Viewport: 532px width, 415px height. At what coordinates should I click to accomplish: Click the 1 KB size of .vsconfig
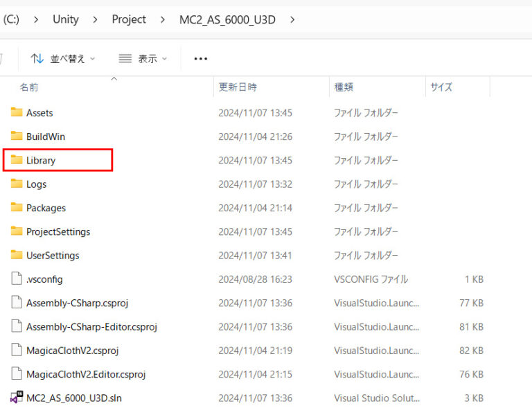click(x=474, y=279)
